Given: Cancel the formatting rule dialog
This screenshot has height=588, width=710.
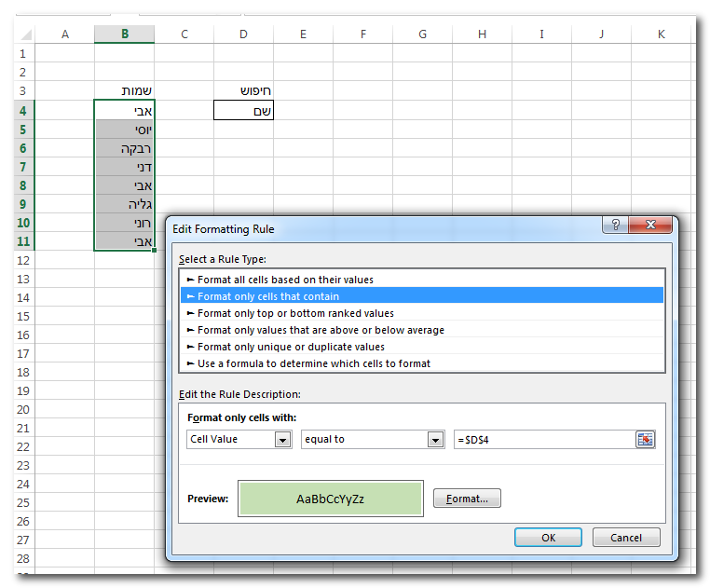Looking at the screenshot, I should [625, 538].
